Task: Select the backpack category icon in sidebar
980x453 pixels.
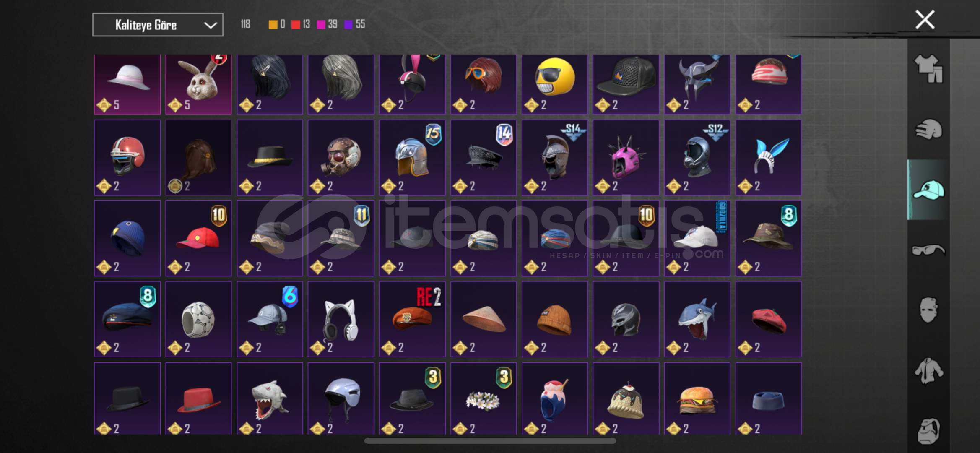Action: pyautogui.click(x=928, y=431)
